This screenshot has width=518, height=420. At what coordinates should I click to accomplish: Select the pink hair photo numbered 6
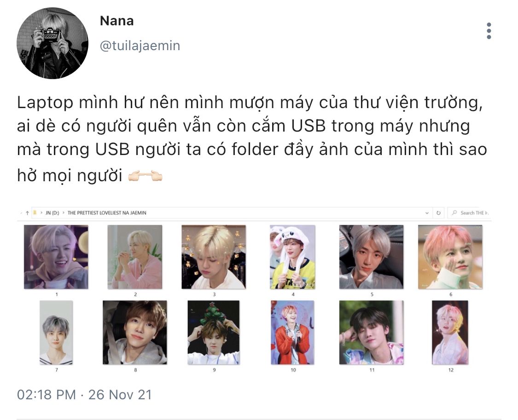click(x=450, y=257)
